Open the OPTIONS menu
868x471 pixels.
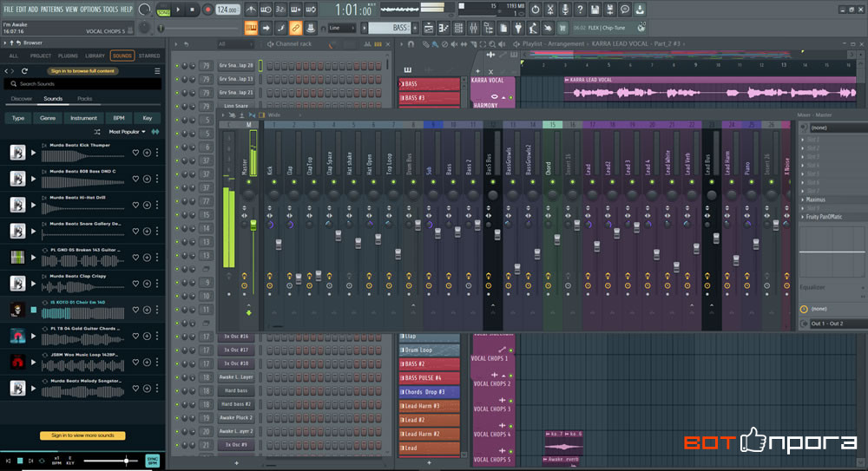pos(90,10)
